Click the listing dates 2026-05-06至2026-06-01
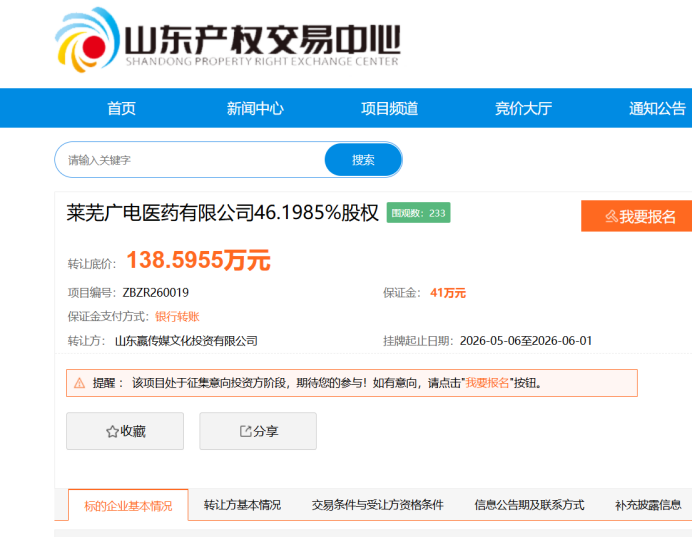The height and width of the screenshot is (537, 693). tap(526, 341)
